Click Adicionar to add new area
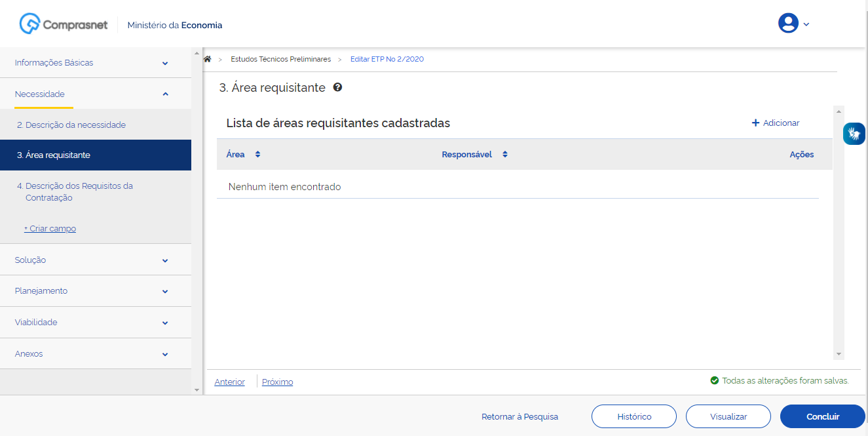 click(x=775, y=123)
